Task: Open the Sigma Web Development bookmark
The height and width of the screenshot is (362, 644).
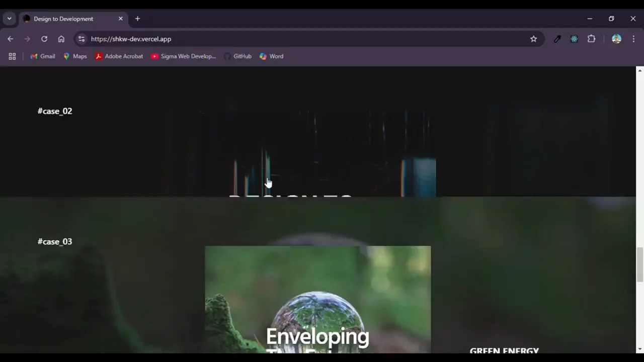Action: coord(184,56)
